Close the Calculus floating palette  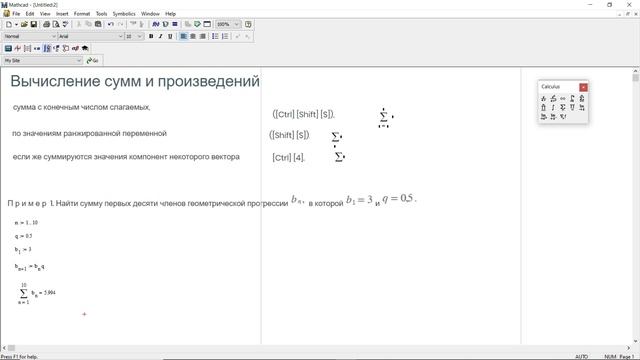click(x=583, y=87)
